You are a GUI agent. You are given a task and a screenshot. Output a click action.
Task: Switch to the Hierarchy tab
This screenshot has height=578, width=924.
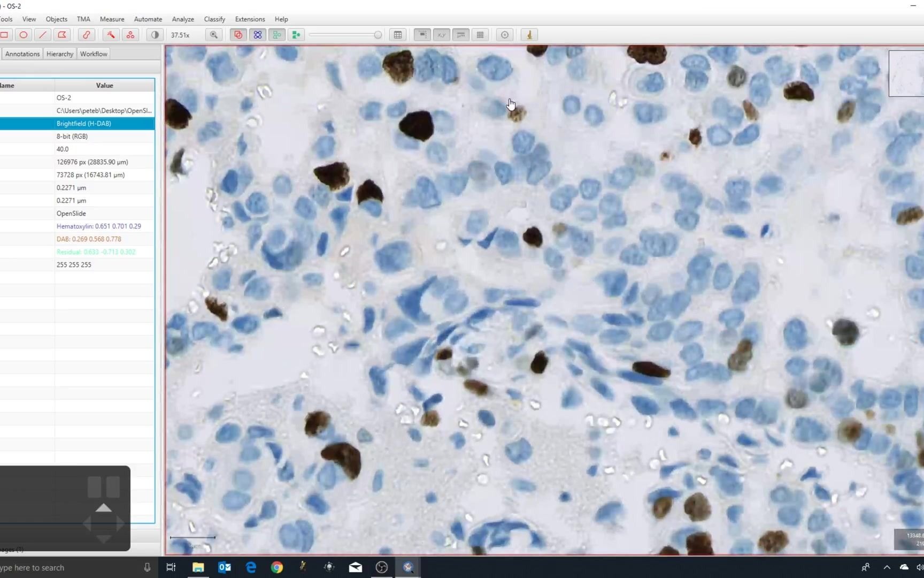[59, 54]
